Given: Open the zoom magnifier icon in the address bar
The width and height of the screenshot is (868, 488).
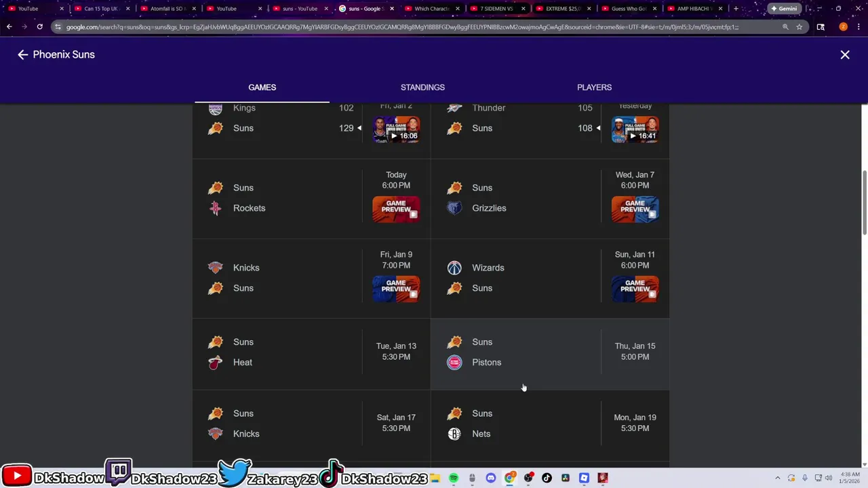Looking at the screenshot, I should 785,27.
